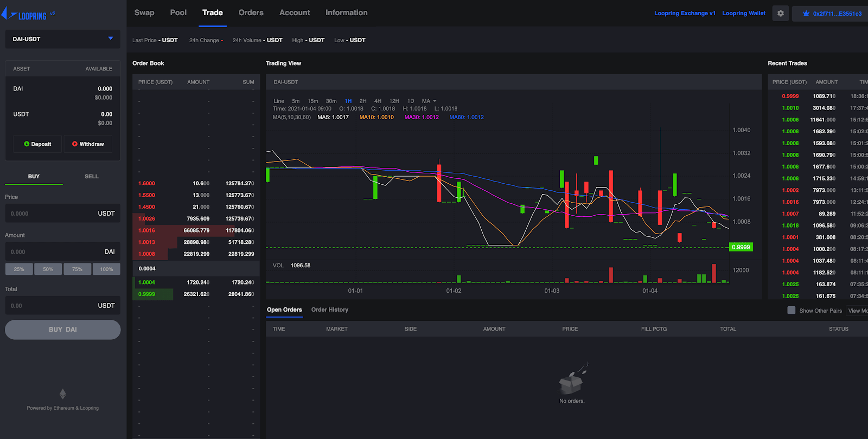The height and width of the screenshot is (439, 868).
Task: Select the Trade navigation item
Action: [213, 12]
